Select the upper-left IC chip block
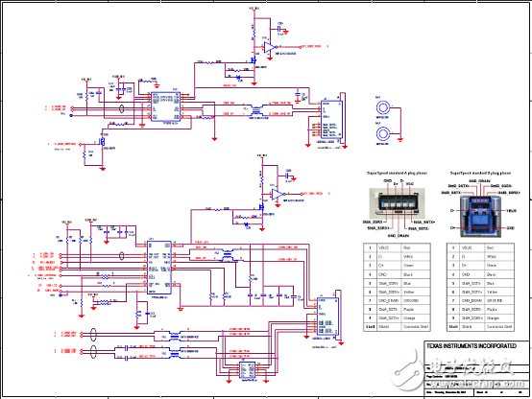 (x=165, y=106)
